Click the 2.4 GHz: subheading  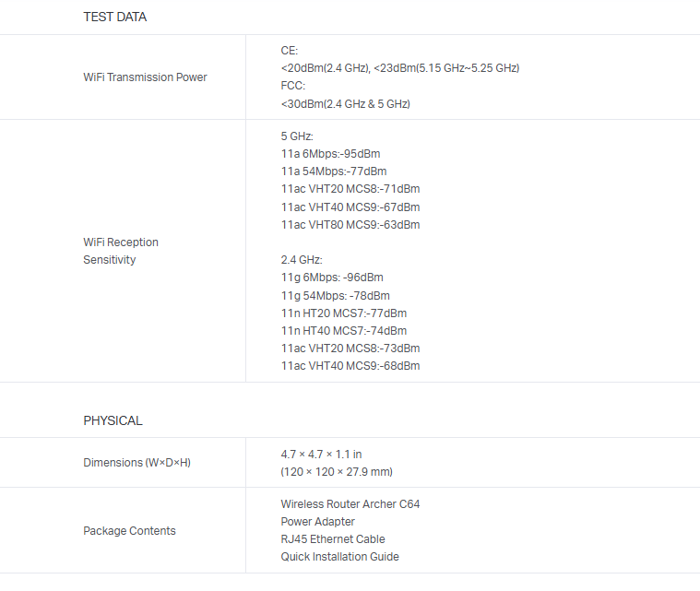tap(302, 260)
